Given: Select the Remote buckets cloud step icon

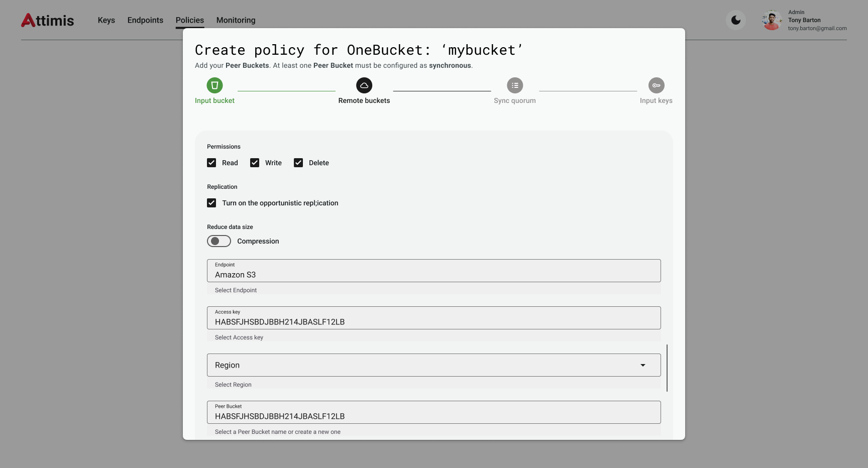Looking at the screenshot, I should pyautogui.click(x=364, y=85).
